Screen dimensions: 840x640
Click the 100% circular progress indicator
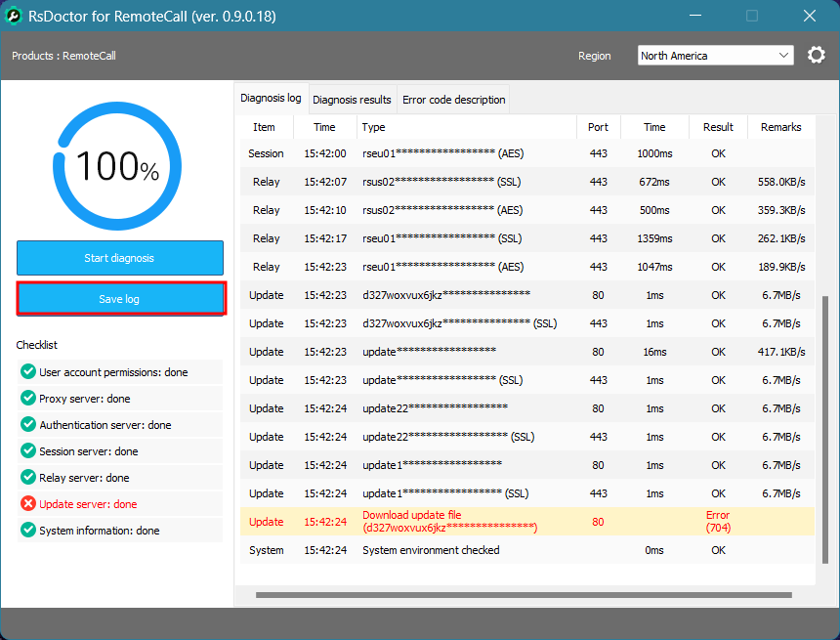point(117,166)
